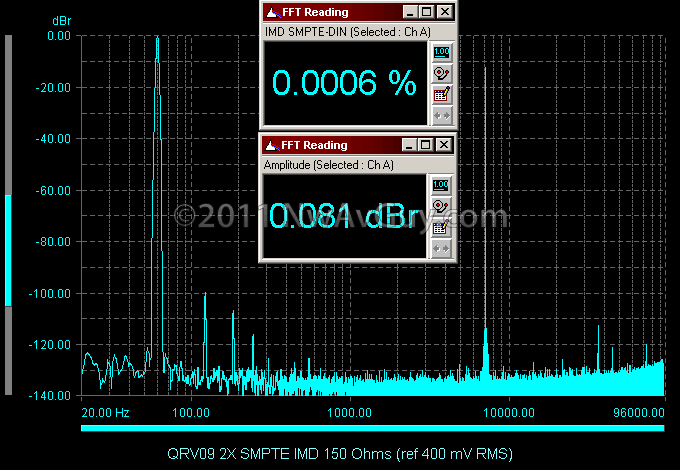Viewport: 680px width, 470px height.
Task: Close the IMD SMPTE-DIN FFT Reading window
Action: click(x=445, y=12)
